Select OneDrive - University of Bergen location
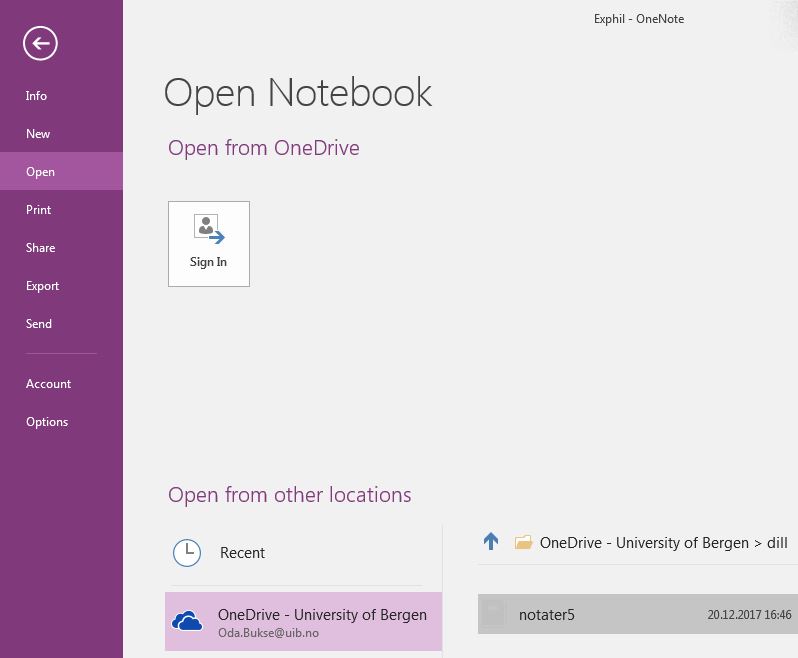This screenshot has height=658, width=798. pyautogui.click(x=322, y=615)
